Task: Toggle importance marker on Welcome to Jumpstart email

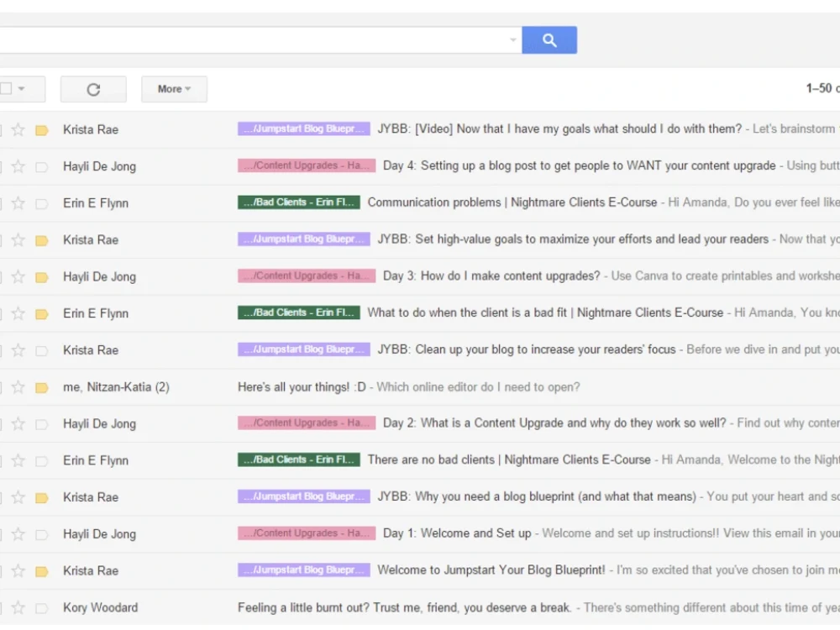Action: [x=42, y=571]
